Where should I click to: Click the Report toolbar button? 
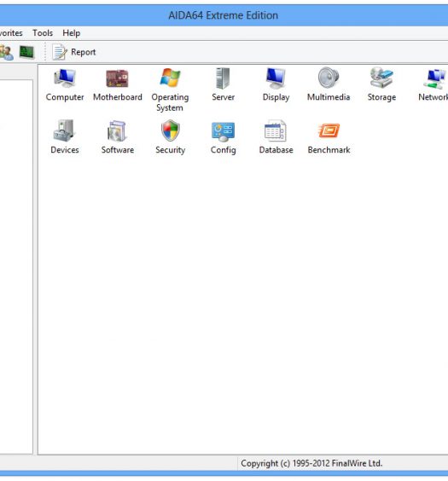[x=74, y=52]
